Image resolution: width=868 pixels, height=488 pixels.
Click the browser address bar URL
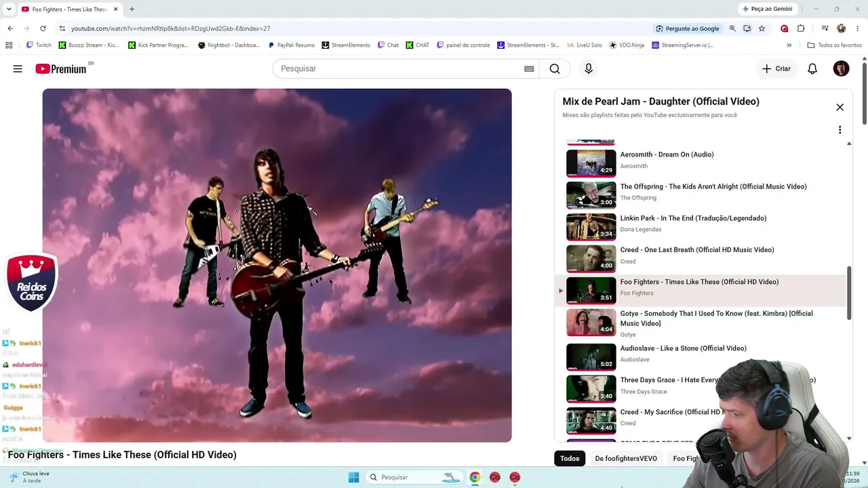click(x=171, y=28)
